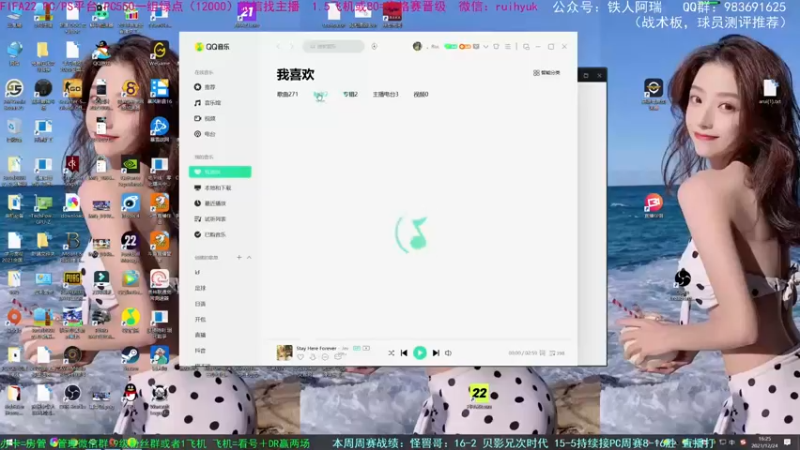Screen dimensions: 800x450
Task: Click the round icon right of search box
Action: (x=374, y=46)
